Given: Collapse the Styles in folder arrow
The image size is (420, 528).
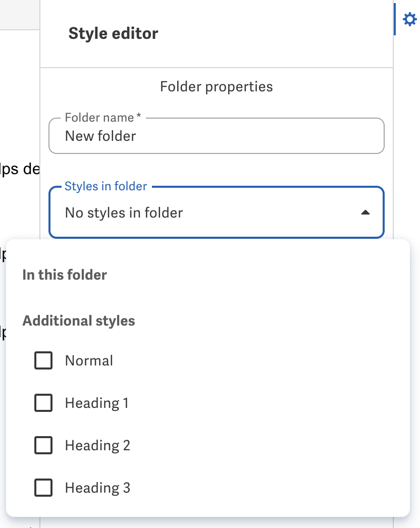Looking at the screenshot, I should coord(365,213).
